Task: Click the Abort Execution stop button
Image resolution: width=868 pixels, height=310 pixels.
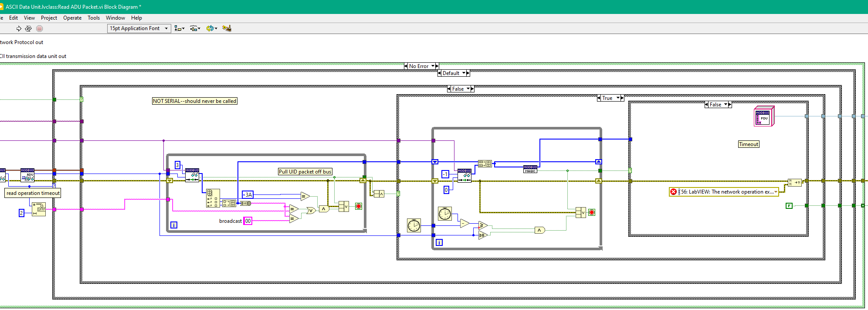Action: coord(39,29)
